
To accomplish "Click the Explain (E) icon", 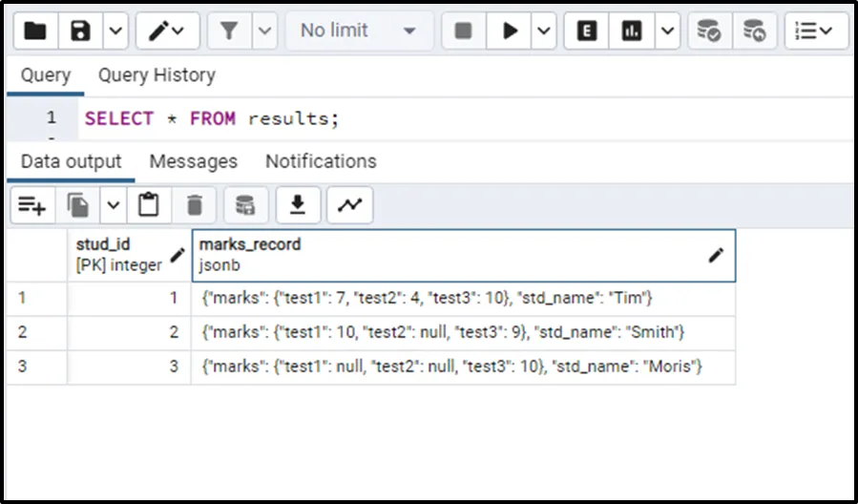I will click(587, 31).
